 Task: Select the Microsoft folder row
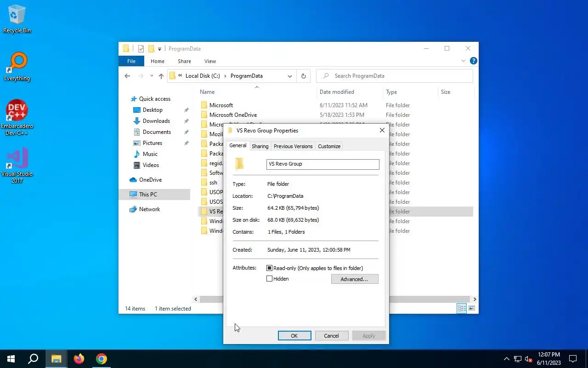pyautogui.click(x=336, y=105)
